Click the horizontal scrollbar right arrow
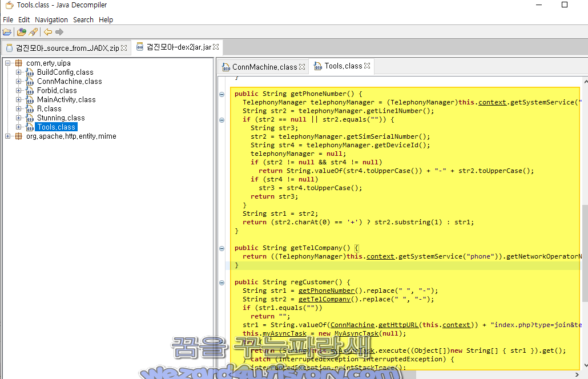588x379 pixels. pos(577,374)
